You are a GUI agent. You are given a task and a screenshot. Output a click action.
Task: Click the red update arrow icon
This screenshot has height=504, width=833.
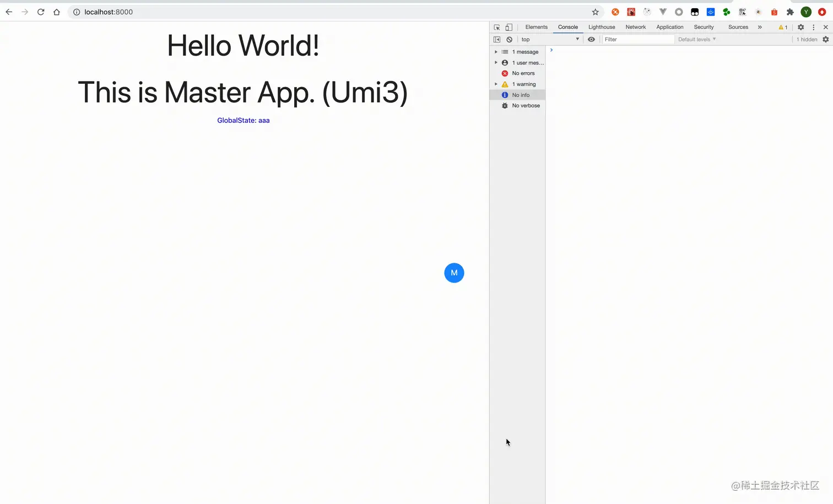[822, 12]
